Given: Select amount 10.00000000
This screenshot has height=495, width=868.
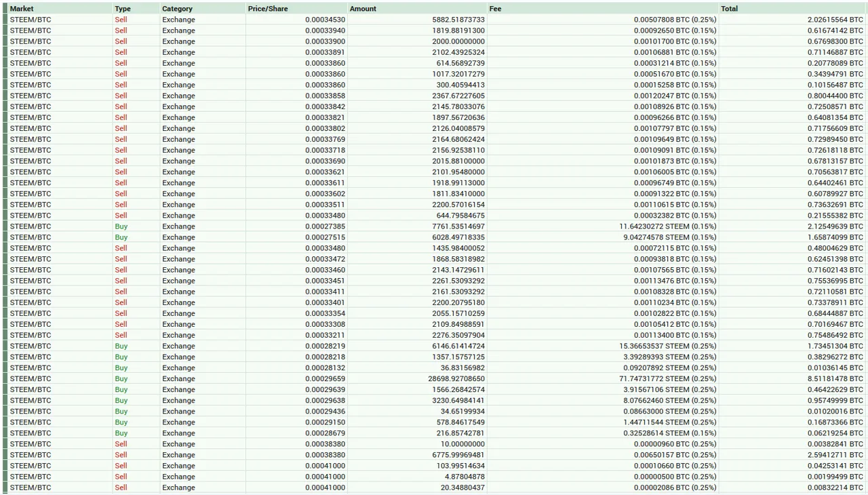Looking at the screenshot, I should [462, 444].
